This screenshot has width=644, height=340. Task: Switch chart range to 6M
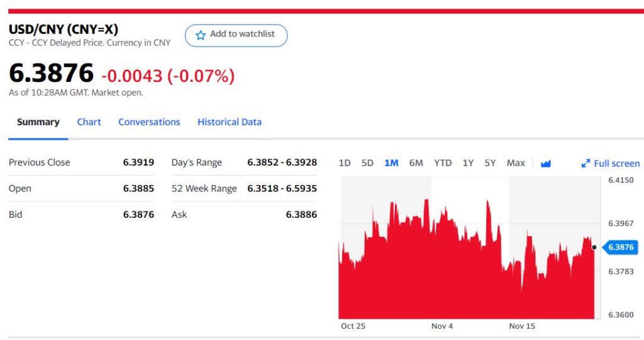(416, 163)
